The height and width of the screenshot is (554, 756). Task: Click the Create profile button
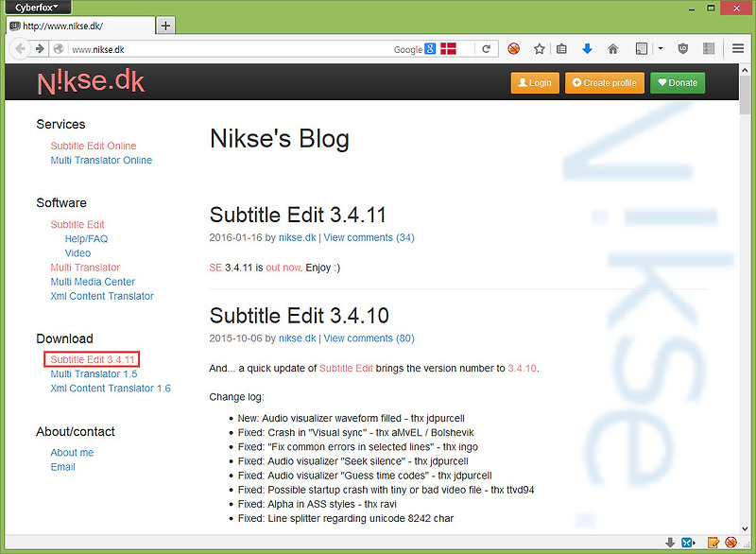point(604,83)
